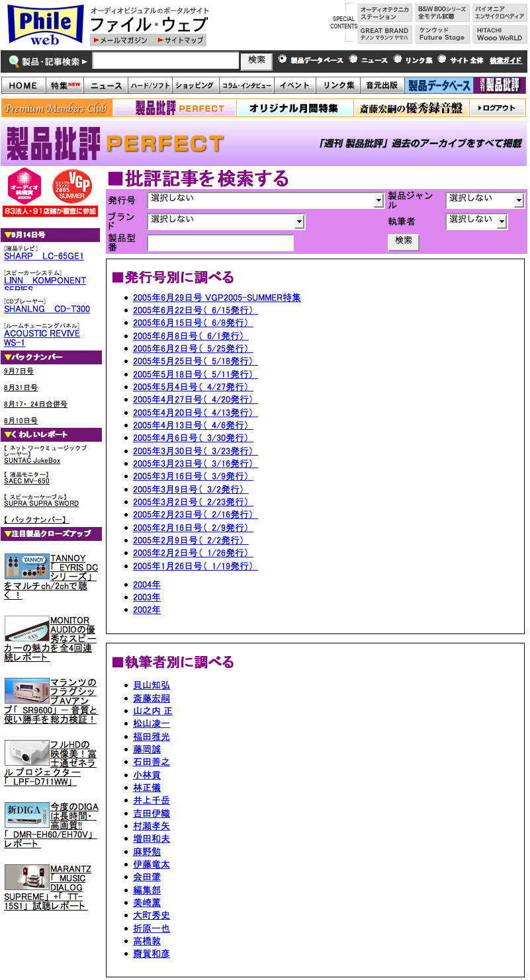Viewport: 530px width, 980px height.
Task: Open the Marantz SR9600 amplifier thumbnail
Action: 26,690
